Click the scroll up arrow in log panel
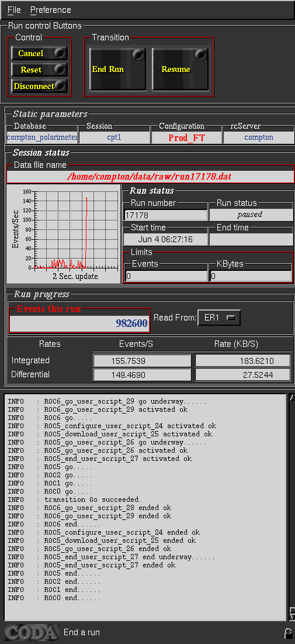This screenshot has width=295, height=644. (291, 397)
